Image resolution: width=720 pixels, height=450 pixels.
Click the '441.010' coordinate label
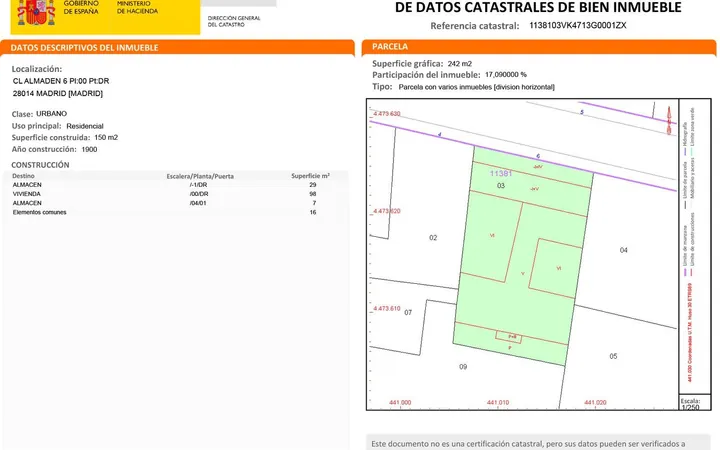pos(498,403)
